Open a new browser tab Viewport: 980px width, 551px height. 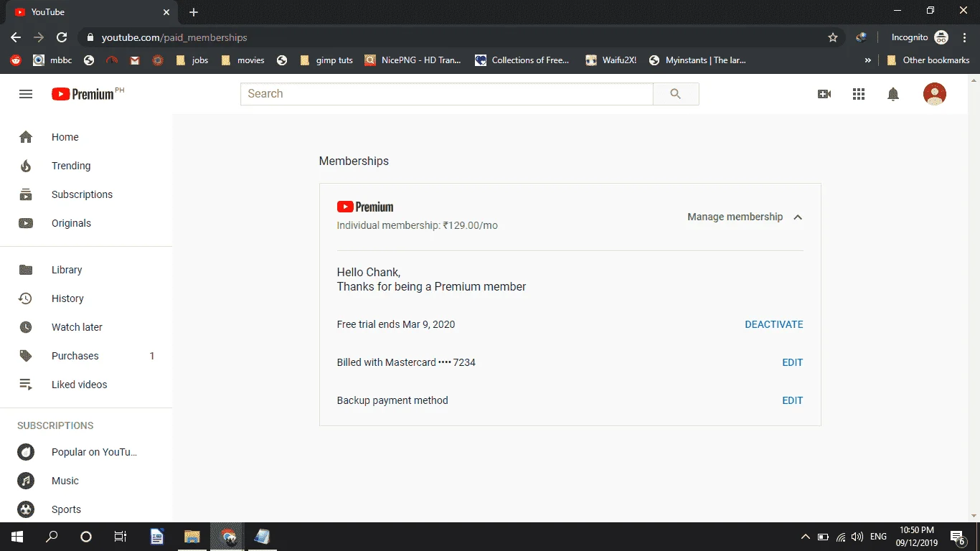coord(194,12)
